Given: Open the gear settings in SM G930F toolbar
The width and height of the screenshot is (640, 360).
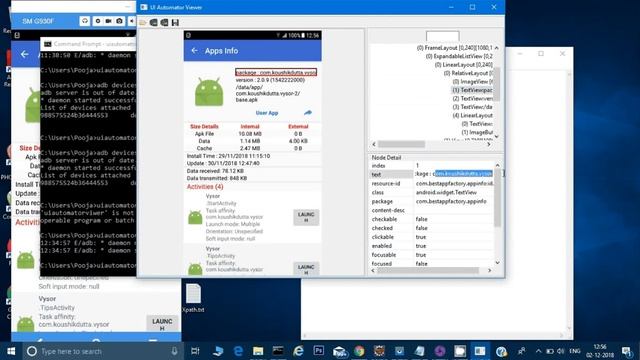Looking at the screenshot, I should click(x=98, y=21).
